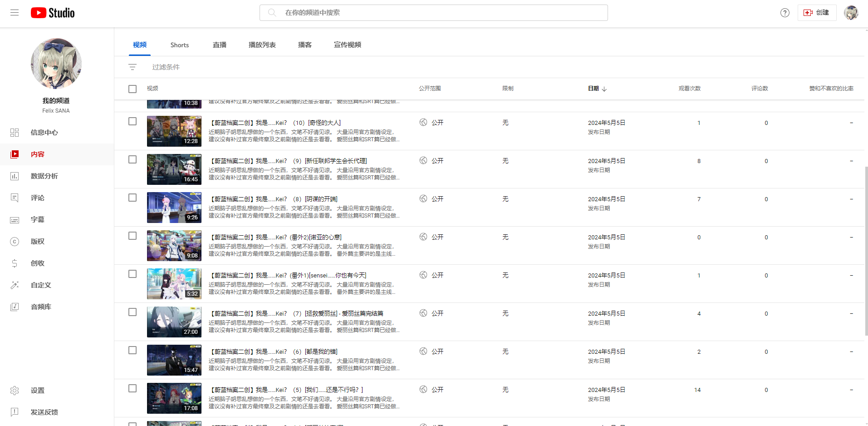This screenshot has width=868, height=426.
Task: Open video title episode (7) 拯救爱丽丝
Action: pos(296,314)
